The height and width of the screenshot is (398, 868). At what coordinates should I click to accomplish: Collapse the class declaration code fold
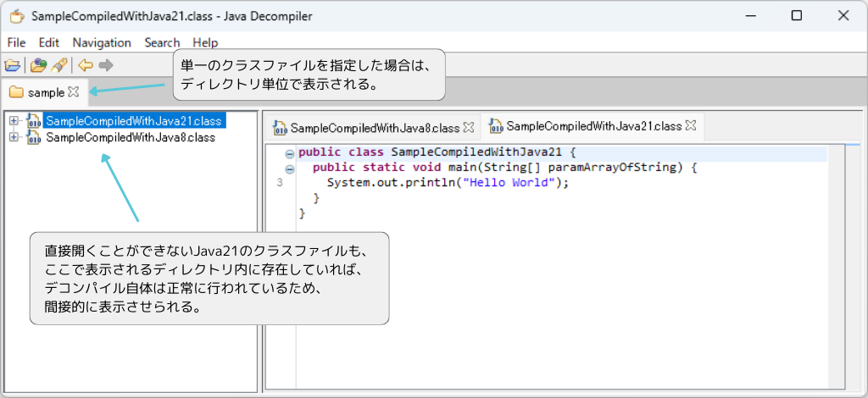pos(290,153)
